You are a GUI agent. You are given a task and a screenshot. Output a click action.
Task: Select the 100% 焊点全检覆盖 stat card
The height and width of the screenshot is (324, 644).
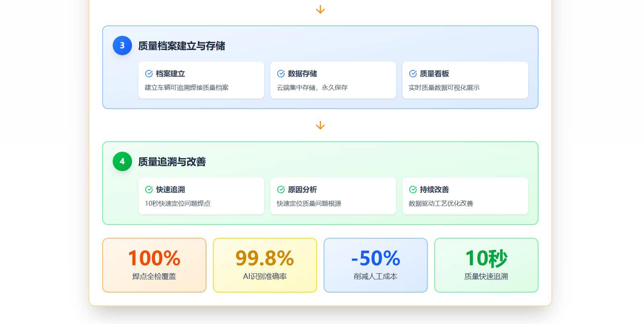point(154,265)
